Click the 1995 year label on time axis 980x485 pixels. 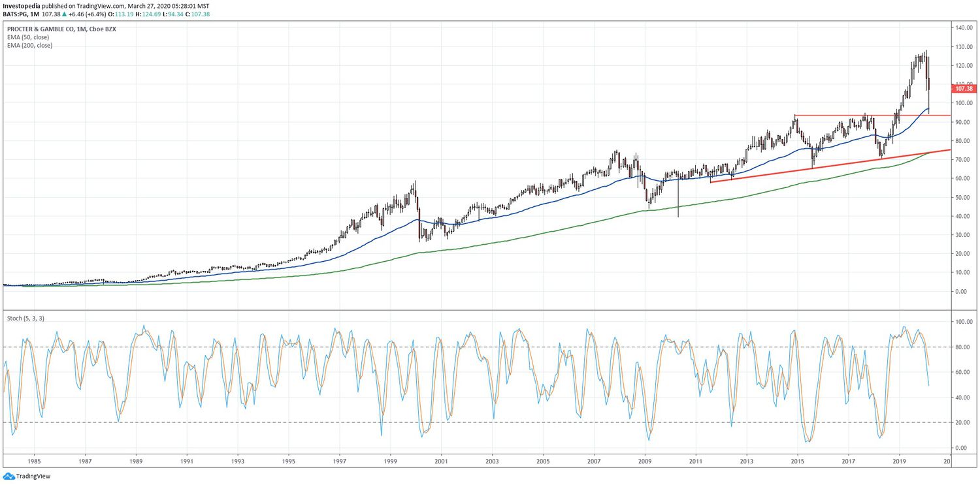pyautogui.click(x=289, y=462)
